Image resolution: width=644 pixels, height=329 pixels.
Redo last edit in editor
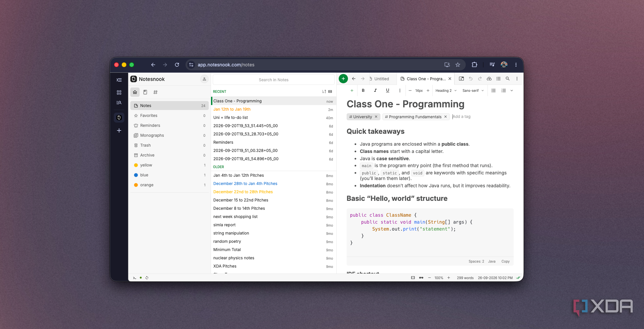[480, 79]
